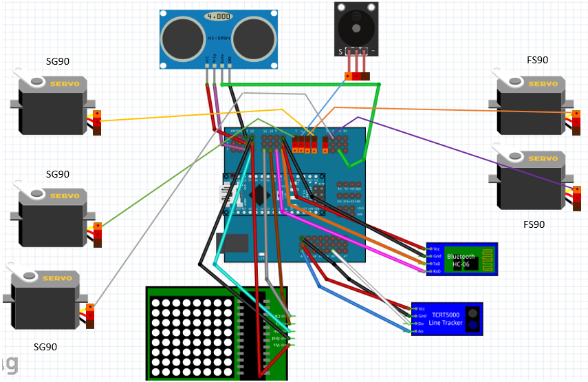Click the lower-right FS90 servo motor
Screen dimensions: 588x382
tap(530, 181)
